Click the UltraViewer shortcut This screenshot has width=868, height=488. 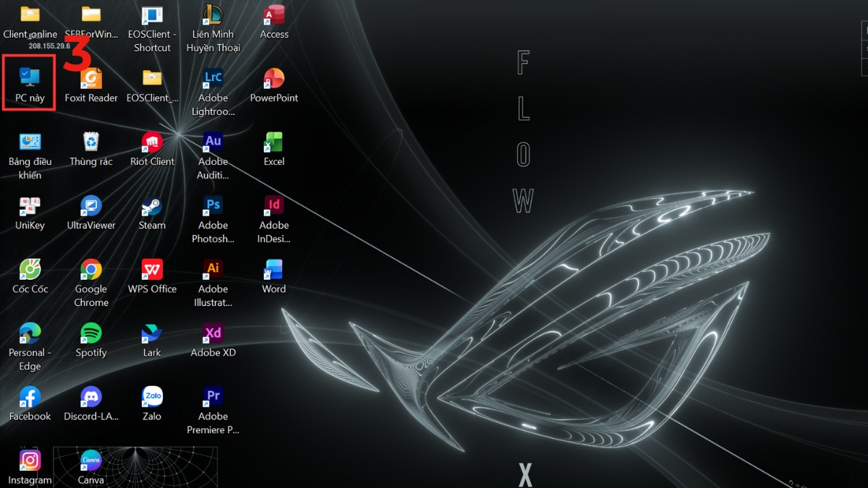pyautogui.click(x=91, y=205)
